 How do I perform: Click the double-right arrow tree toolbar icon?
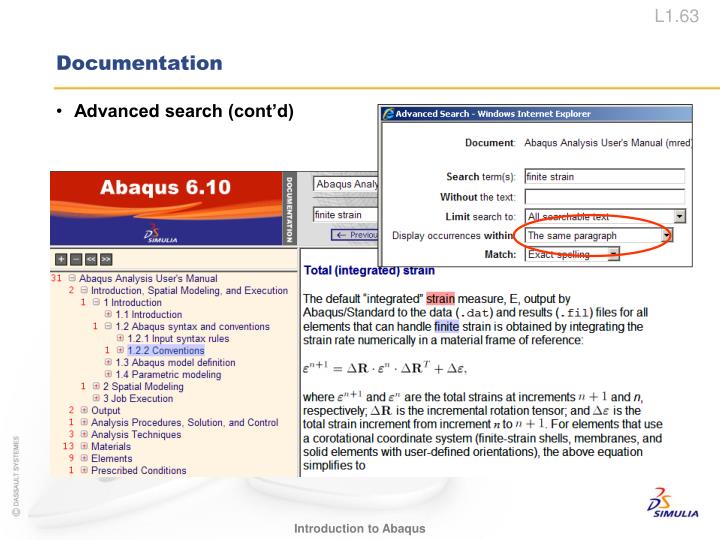coord(106,259)
